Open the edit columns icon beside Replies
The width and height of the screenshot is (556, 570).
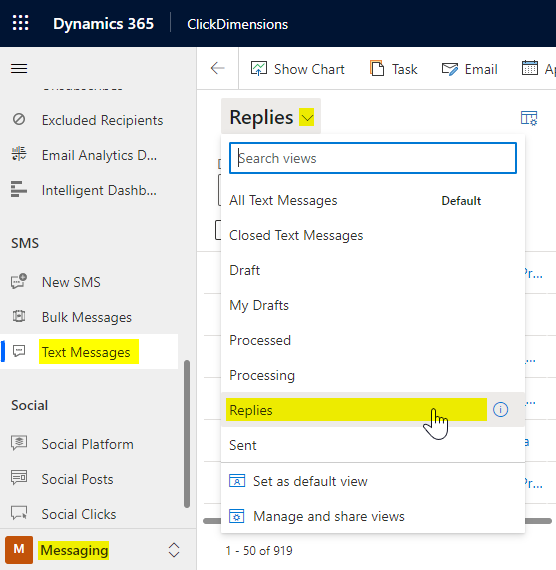click(x=529, y=118)
